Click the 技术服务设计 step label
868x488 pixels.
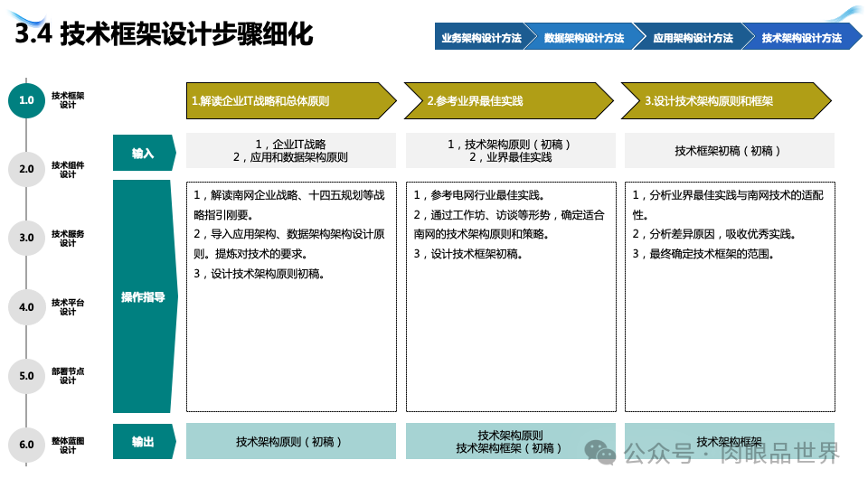click(x=68, y=238)
